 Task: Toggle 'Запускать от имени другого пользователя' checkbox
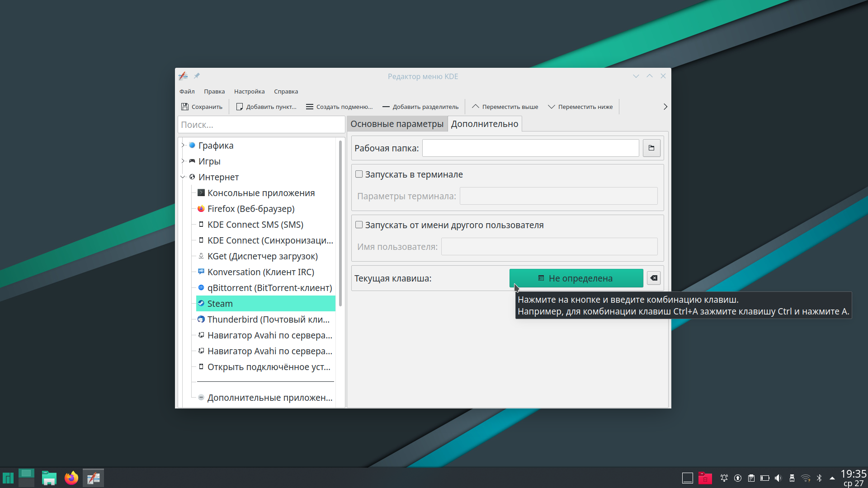pos(359,225)
